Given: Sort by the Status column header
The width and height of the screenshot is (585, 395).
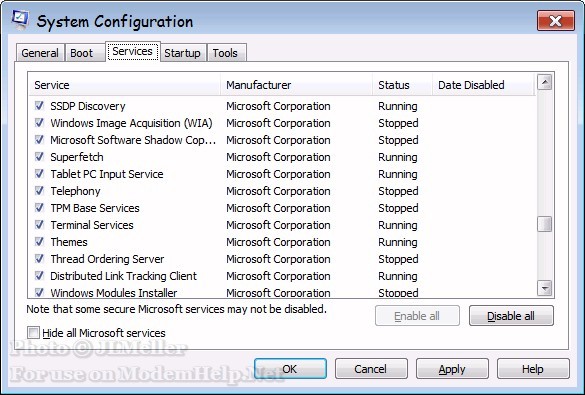Looking at the screenshot, I should [x=402, y=85].
